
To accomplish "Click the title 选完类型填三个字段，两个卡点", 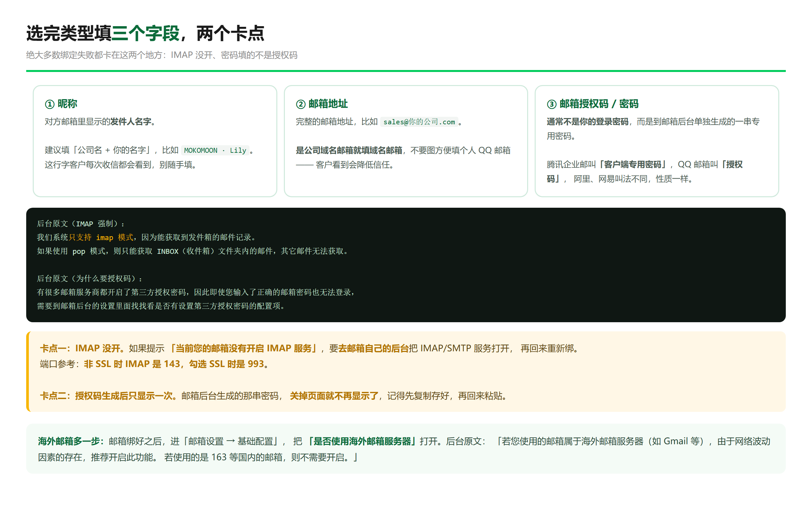I will [145, 33].
